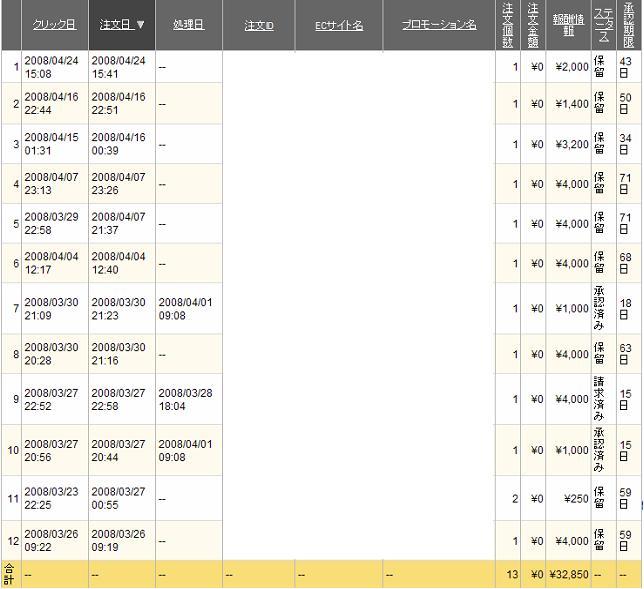Select row number 12 cell
This screenshot has width=644, height=589.
(12, 541)
